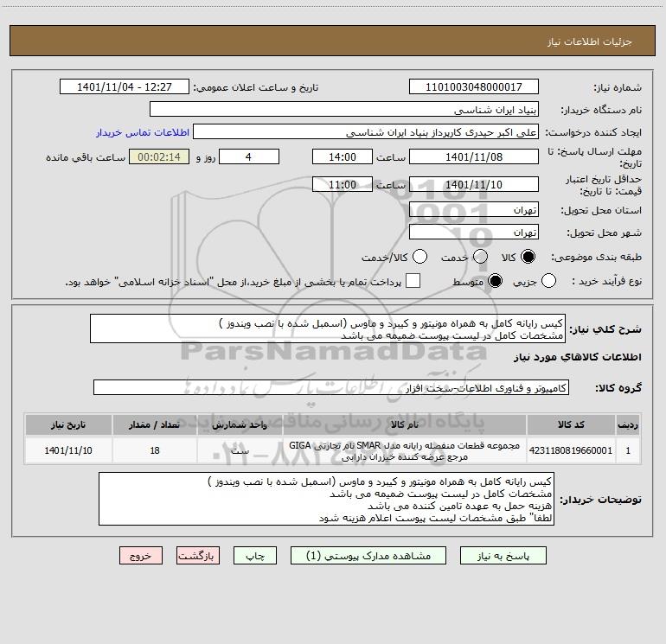Image resolution: width=666 pixels, height=644 pixels.
Task: Click the جزئیات اطلاعات نیاز header title
Action: point(590,41)
